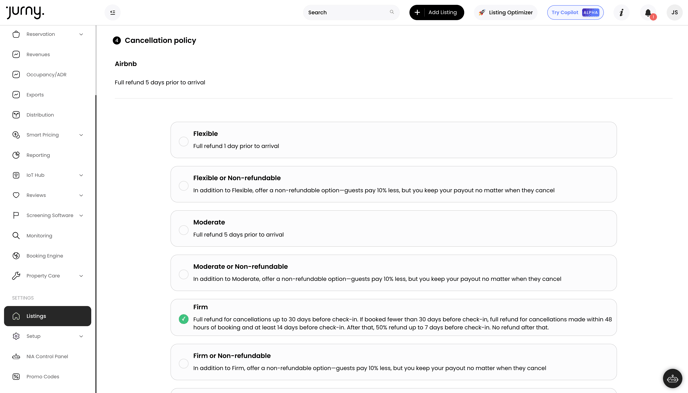
Task: Expand the Setup section chevron
Action: point(81,336)
